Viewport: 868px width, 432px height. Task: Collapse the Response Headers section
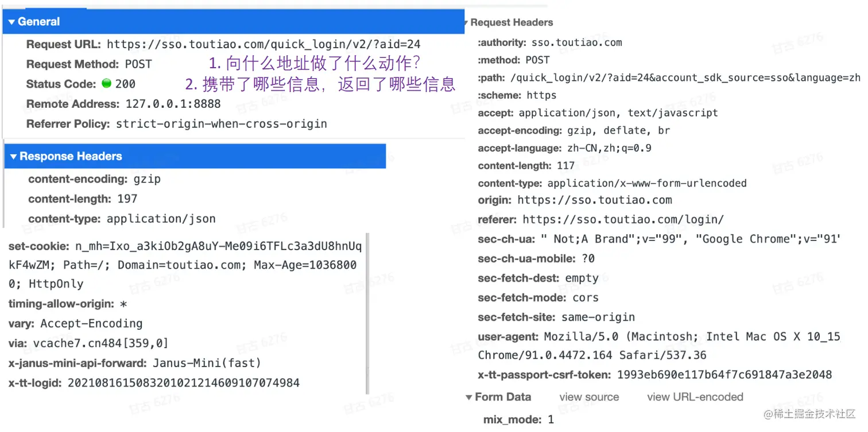pyautogui.click(x=14, y=157)
